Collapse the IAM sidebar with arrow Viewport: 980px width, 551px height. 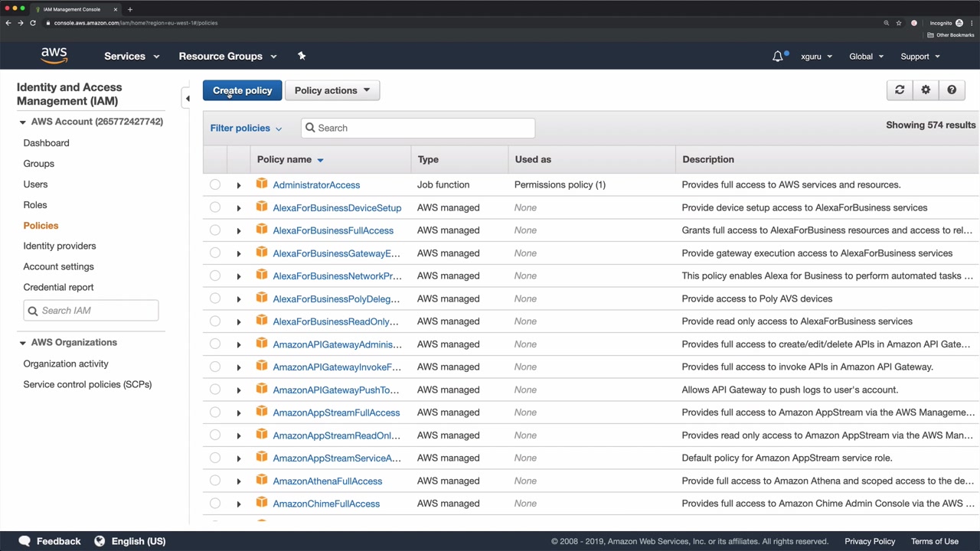[x=188, y=98]
